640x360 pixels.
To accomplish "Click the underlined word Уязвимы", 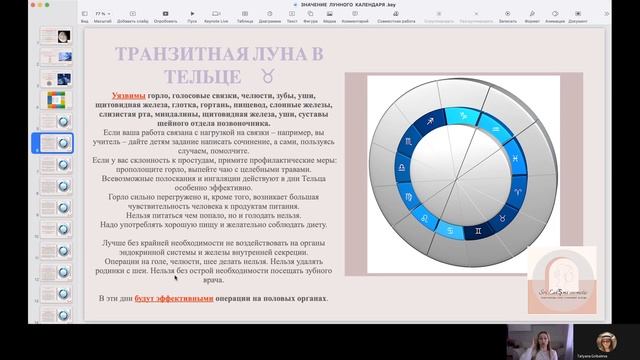I will (129, 96).
